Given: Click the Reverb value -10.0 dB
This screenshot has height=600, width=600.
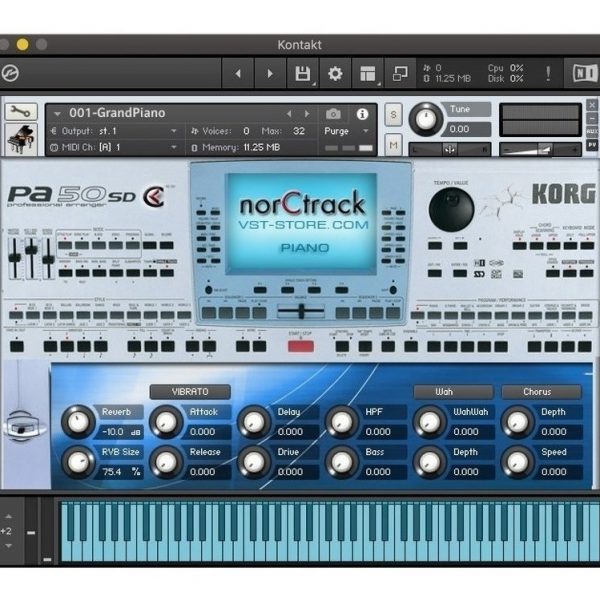Looking at the screenshot, I should pos(121,432).
